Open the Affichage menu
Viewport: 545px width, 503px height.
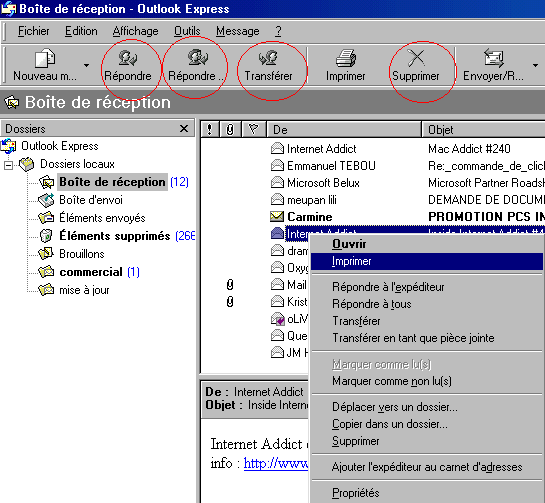click(x=135, y=31)
